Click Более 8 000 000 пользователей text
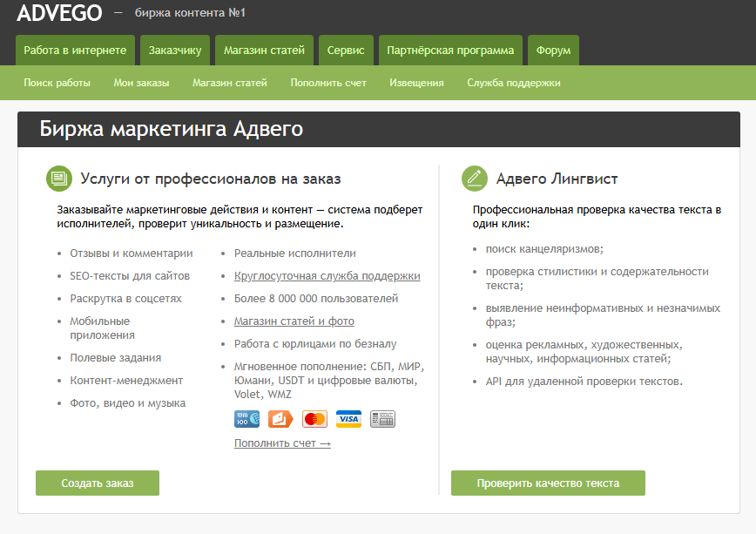 pos(316,299)
